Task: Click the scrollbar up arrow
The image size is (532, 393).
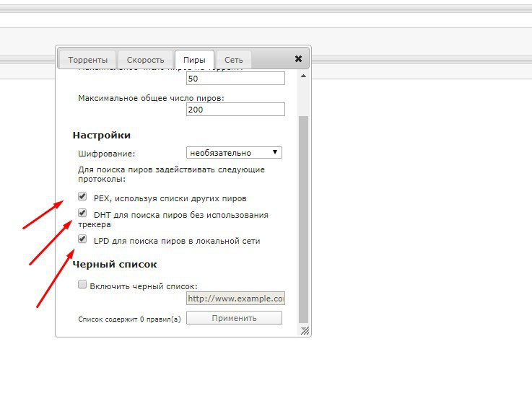Action: pos(303,76)
